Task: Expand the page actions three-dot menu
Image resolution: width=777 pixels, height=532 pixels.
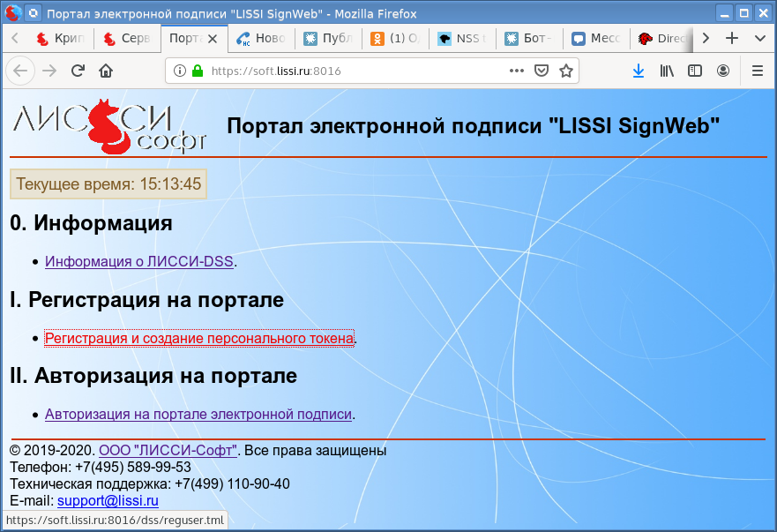Action: tap(517, 71)
